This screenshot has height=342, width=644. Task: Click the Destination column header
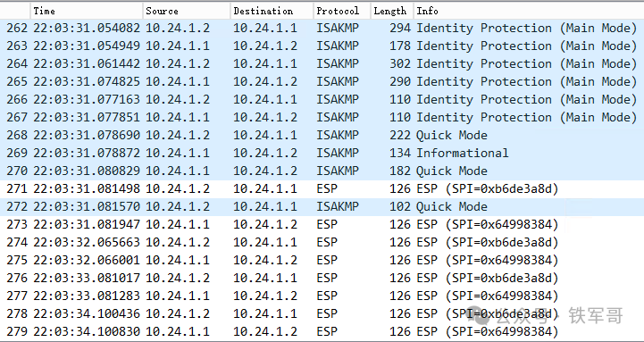click(272, 11)
